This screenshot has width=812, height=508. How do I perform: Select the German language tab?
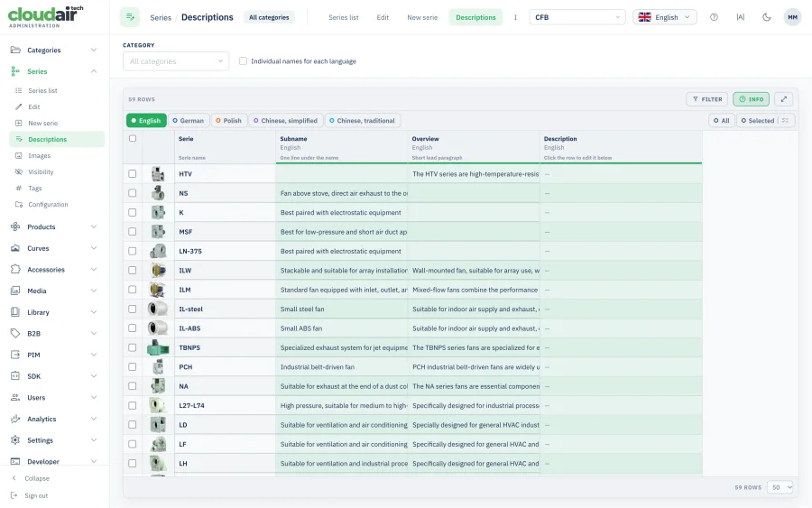[x=189, y=120]
